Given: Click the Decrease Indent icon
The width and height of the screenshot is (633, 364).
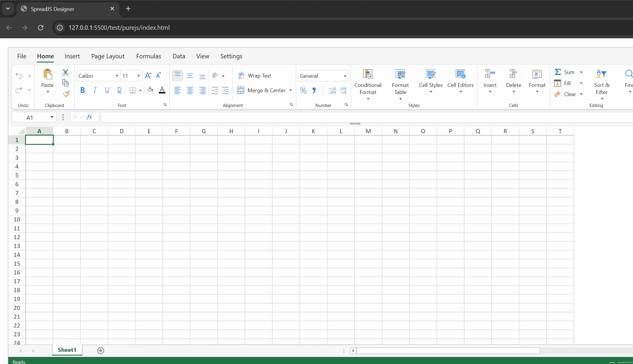Looking at the screenshot, I should tap(215, 90).
